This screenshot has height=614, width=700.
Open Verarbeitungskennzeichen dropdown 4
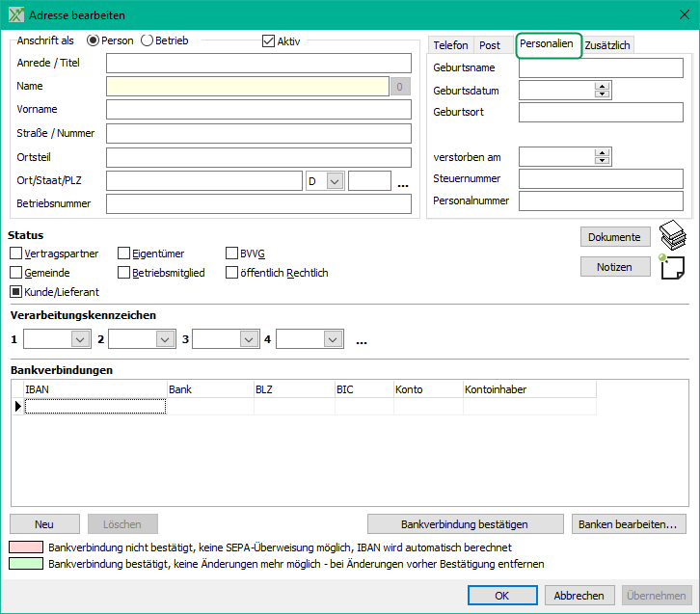pos(333,339)
